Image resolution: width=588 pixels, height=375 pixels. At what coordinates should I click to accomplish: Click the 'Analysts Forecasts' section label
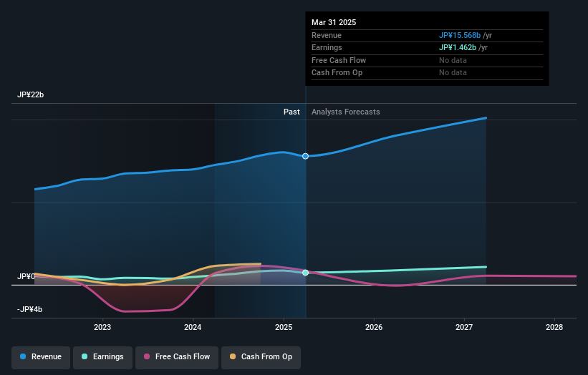tap(346, 112)
